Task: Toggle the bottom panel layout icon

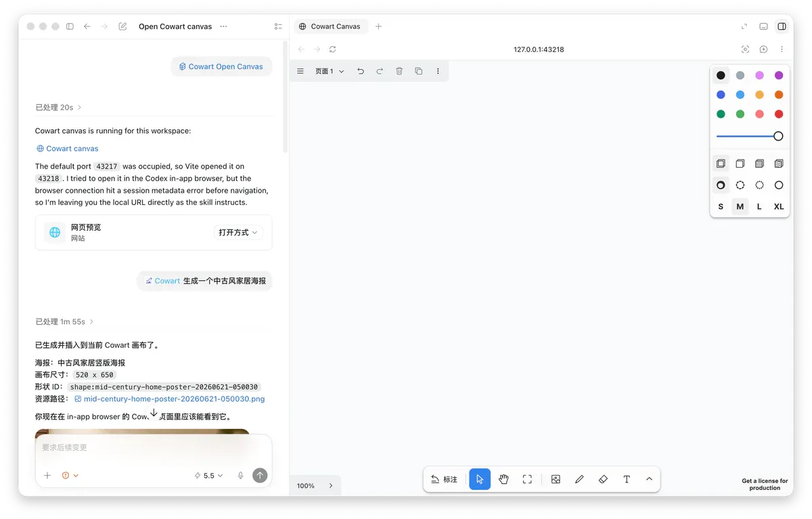Action: (763, 26)
